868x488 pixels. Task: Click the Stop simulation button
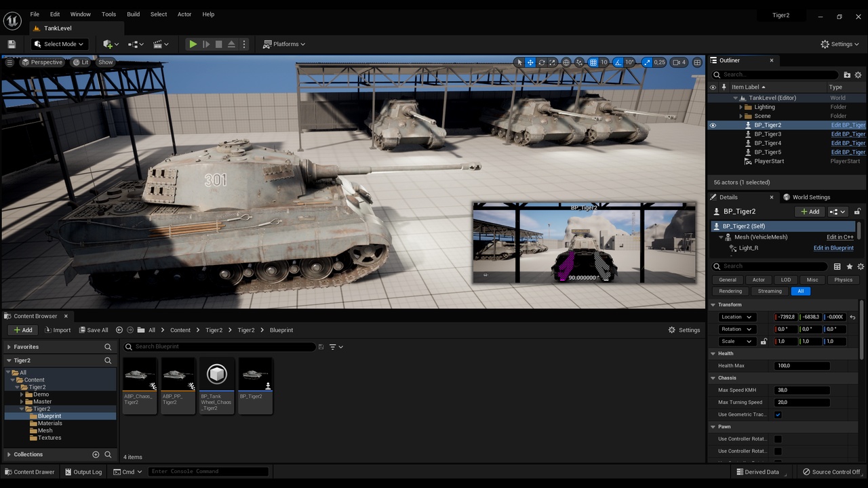point(218,44)
